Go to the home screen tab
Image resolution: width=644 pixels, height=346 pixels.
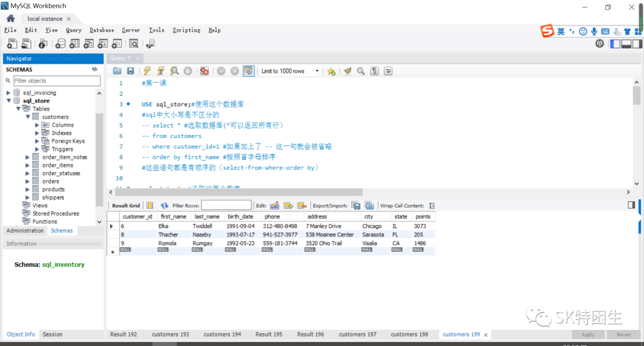click(11, 18)
